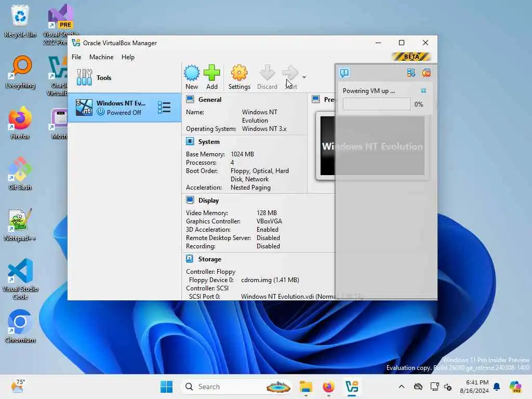The width and height of the screenshot is (532, 399).
Task: Click the Powering VM up progress bar
Action: tap(376, 104)
